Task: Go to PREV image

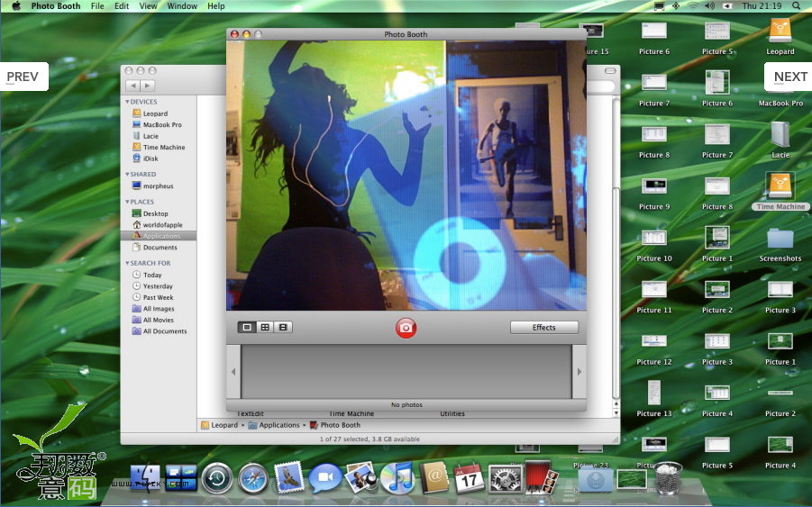Action: tap(23, 77)
